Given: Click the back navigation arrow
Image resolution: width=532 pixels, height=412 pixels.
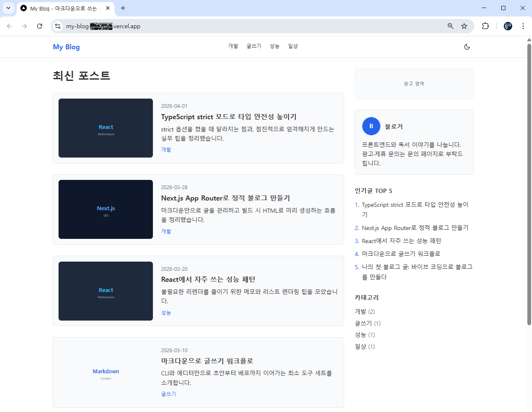Looking at the screenshot, I should tap(9, 26).
